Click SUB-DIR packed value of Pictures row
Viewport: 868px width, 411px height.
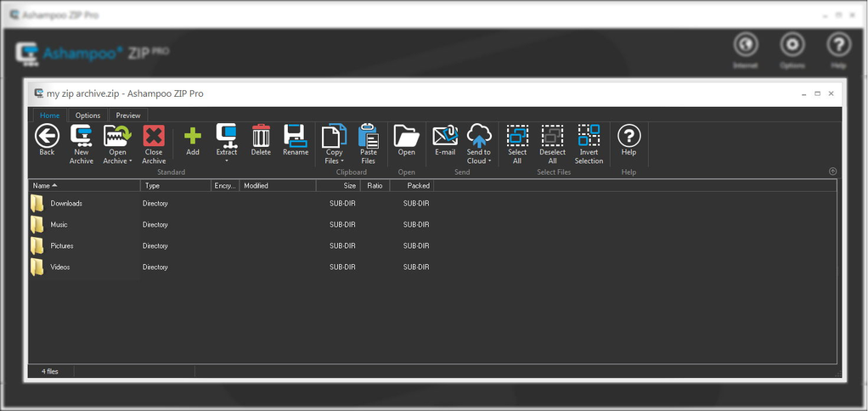416,245
